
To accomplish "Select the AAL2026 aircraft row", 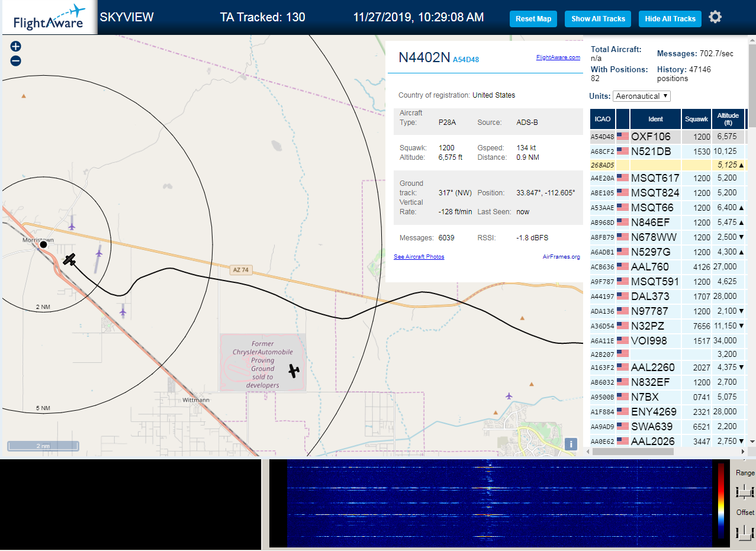I will click(668, 441).
